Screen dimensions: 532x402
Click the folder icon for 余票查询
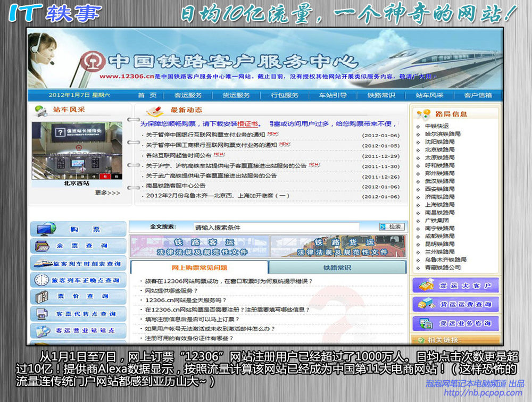pyautogui.click(x=42, y=246)
